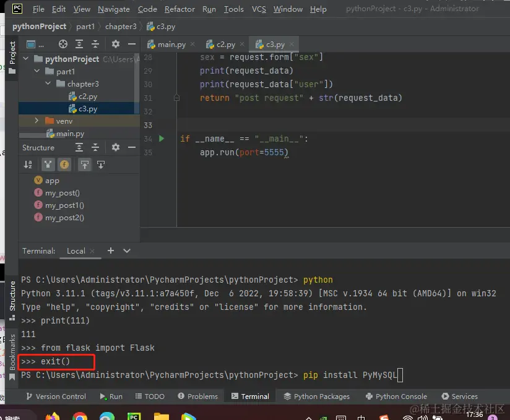The width and height of the screenshot is (510, 420).
Task: Open the Run tool window
Action: [111, 396]
